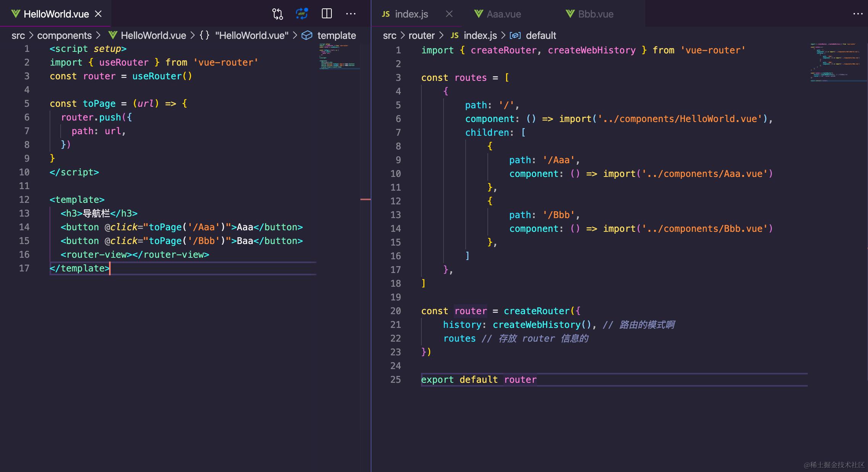Click 'router' in the right breadcrumb

point(421,35)
